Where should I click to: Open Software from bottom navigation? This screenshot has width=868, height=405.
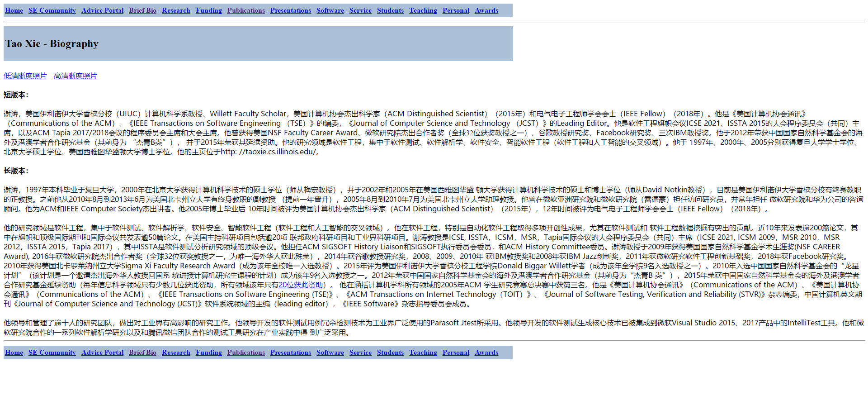click(330, 353)
